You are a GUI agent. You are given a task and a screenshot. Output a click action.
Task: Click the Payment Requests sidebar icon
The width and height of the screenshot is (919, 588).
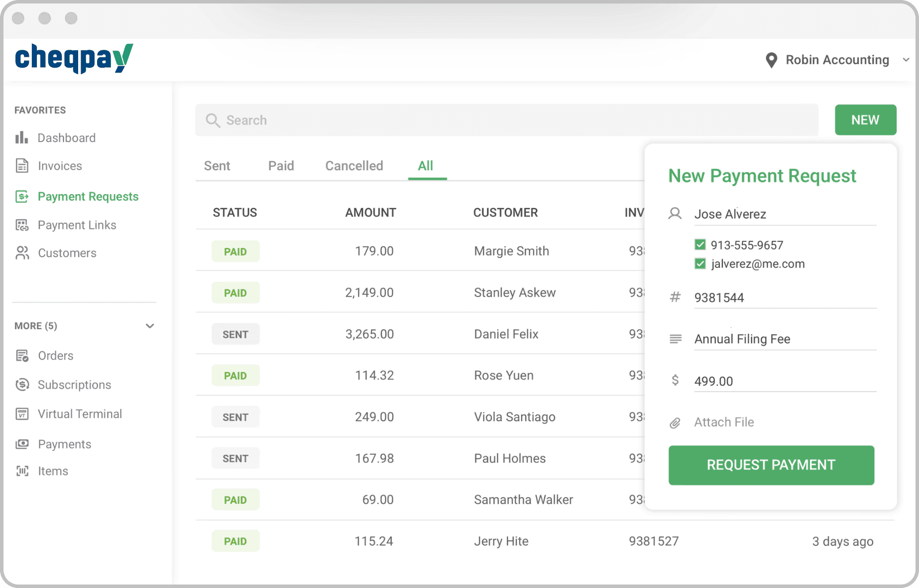point(22,197)
